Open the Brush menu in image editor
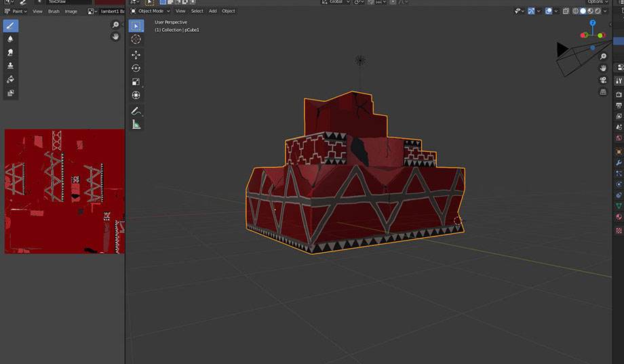 pos(54,11)
